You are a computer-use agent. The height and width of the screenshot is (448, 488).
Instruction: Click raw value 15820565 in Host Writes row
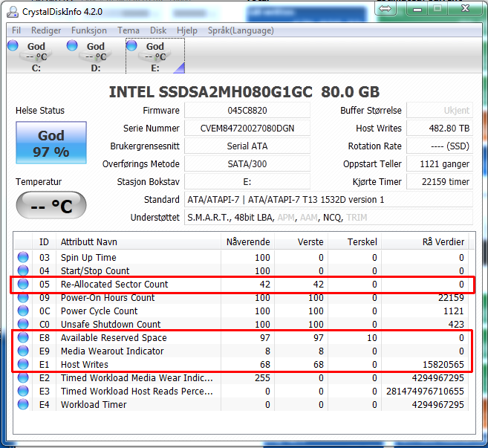(443, 365)
